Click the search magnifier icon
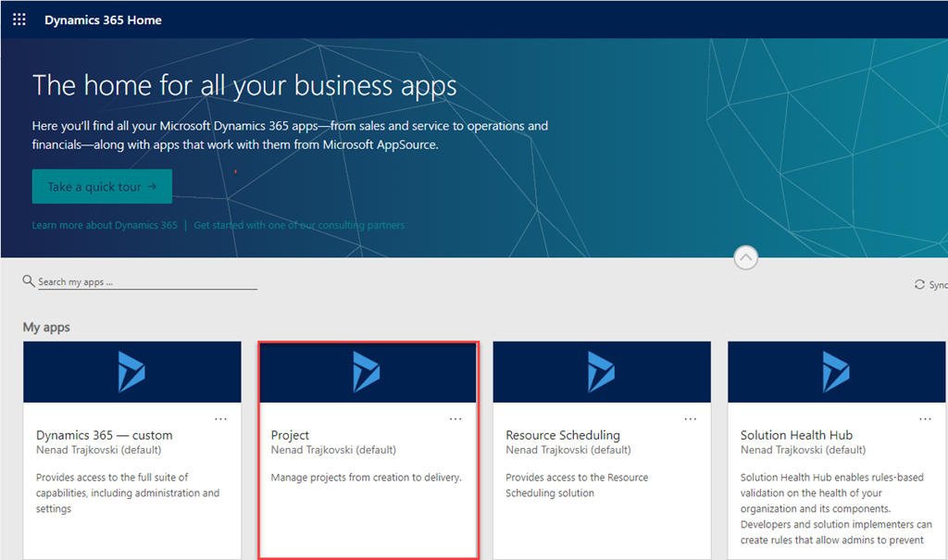 (x=29, y=280)
